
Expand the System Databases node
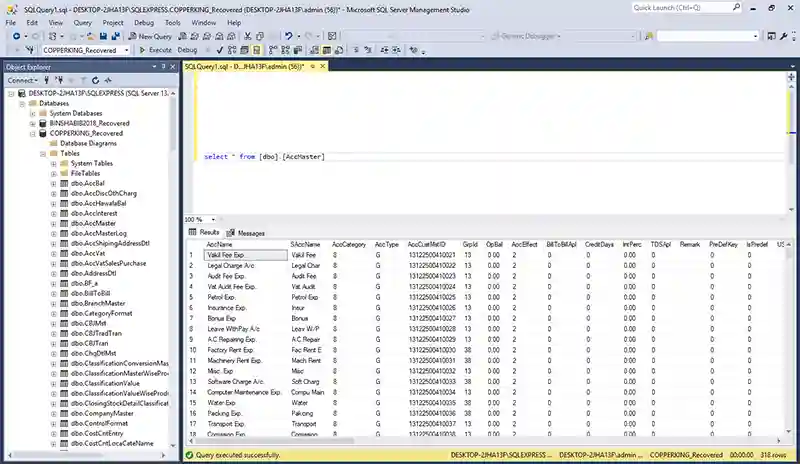[33, 113]
